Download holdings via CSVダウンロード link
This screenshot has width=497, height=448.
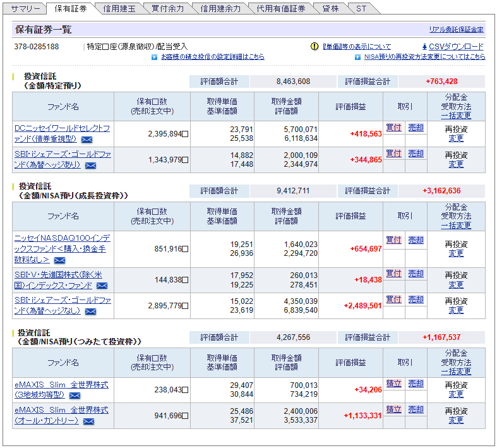tap(456, 47)
